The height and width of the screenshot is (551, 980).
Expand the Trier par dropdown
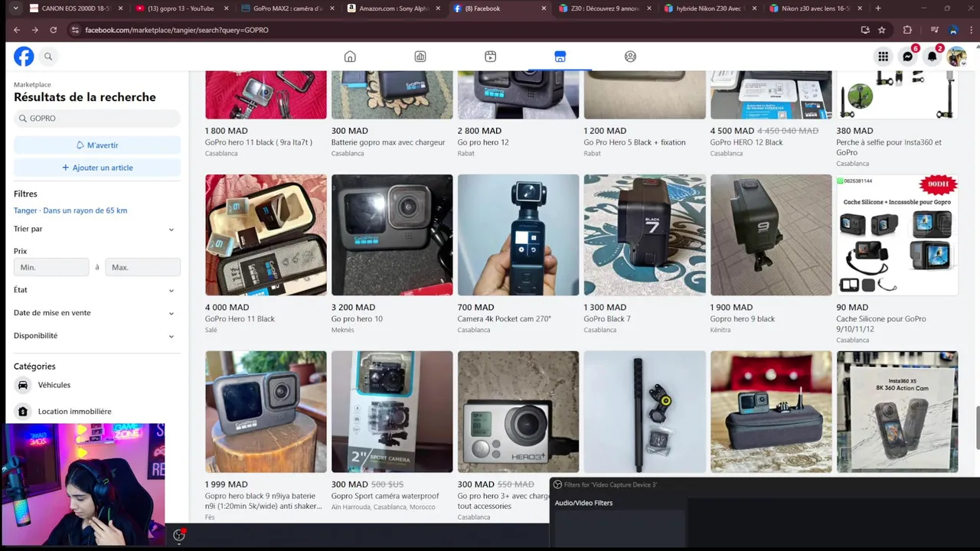97,229
